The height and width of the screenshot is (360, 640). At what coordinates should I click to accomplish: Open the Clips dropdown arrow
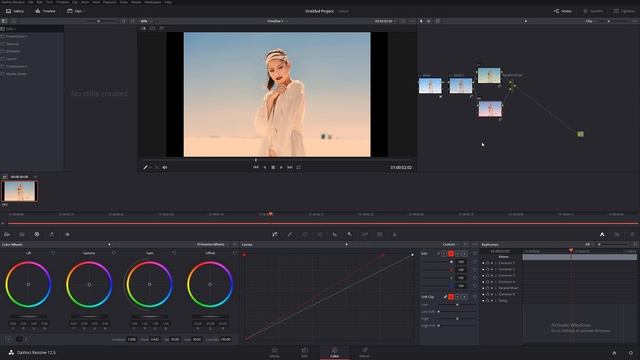click(x=84, y=11)
